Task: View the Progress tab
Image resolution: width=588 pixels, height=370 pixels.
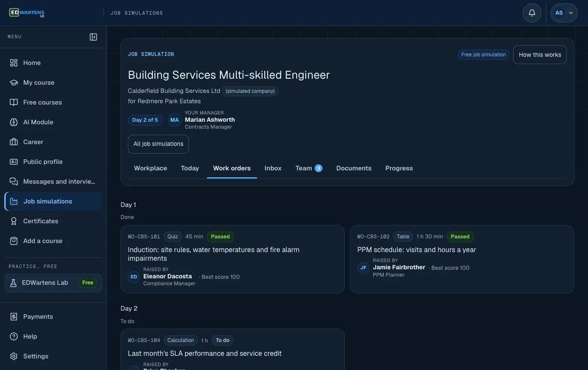Action: [x=399, y=168]
